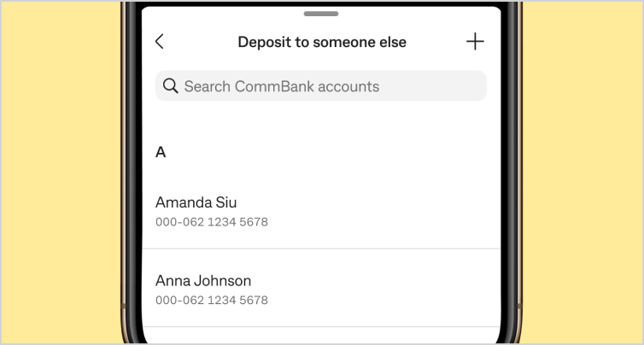Screen dimensions: 644x345
Task: Click the yellow background left of phone
Action: tap(60, 171)
